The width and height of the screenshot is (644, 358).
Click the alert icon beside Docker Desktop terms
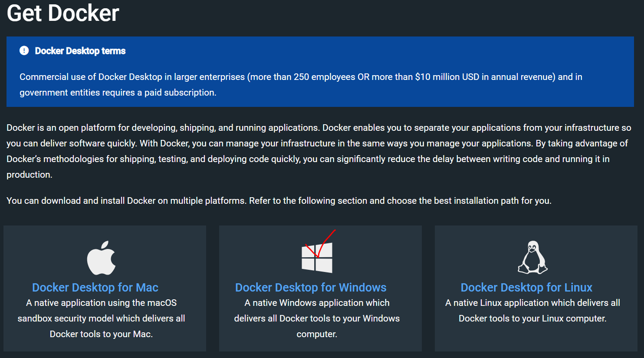click(24, 51)
